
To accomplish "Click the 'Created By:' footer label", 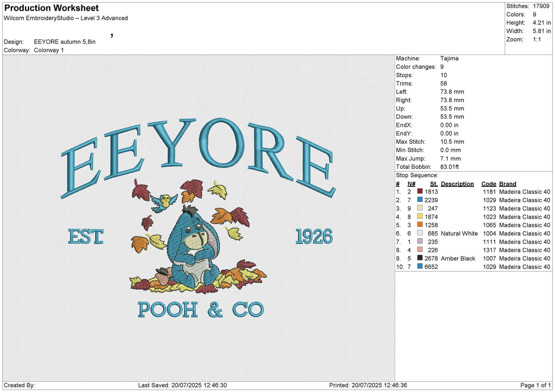I will (19, 385).
